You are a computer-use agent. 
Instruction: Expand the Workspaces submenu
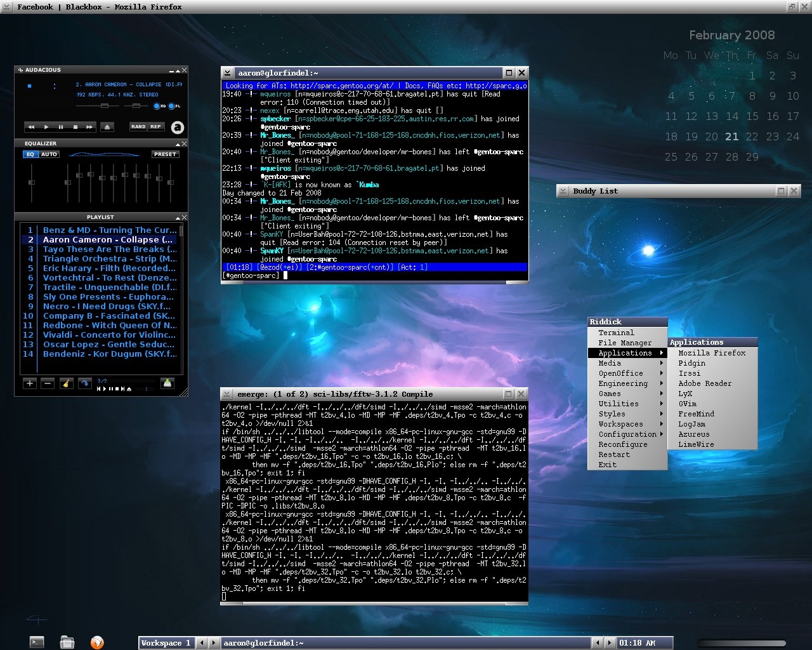(x=627, y=424)
